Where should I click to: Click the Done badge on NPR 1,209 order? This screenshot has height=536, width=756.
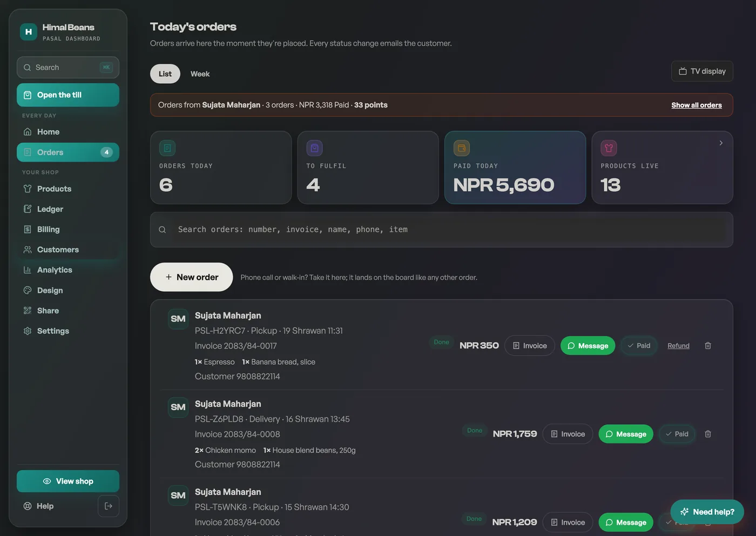click(474, 519)
